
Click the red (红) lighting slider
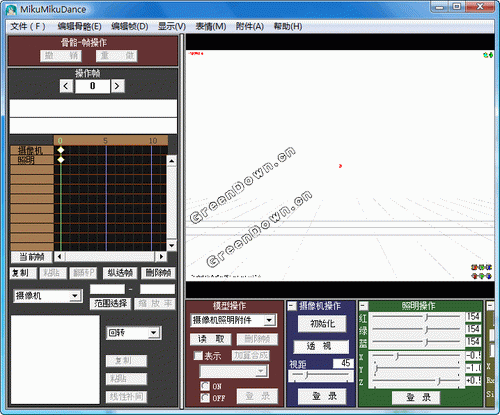tap(416, 317)
